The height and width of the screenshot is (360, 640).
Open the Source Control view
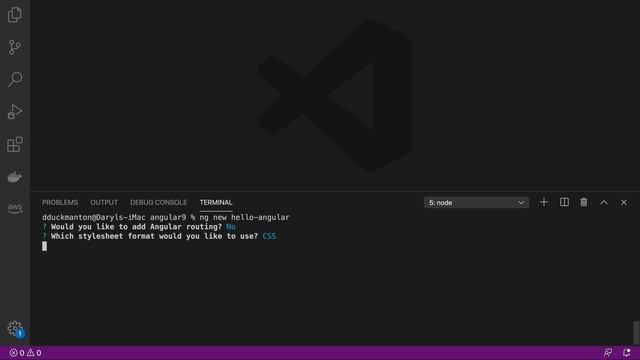(15, 47)
